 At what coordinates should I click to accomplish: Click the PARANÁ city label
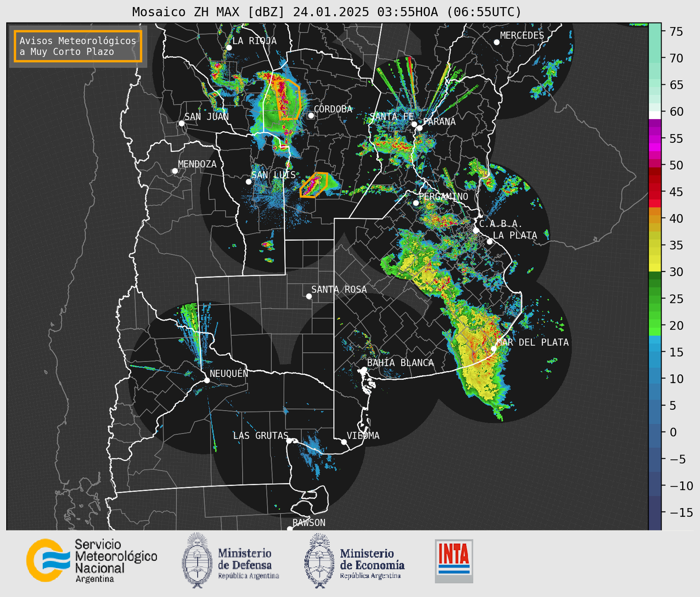click(x=439, y=122)
